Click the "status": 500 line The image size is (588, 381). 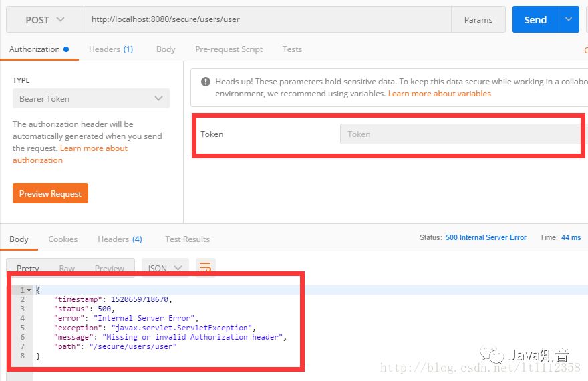[84, 309]
